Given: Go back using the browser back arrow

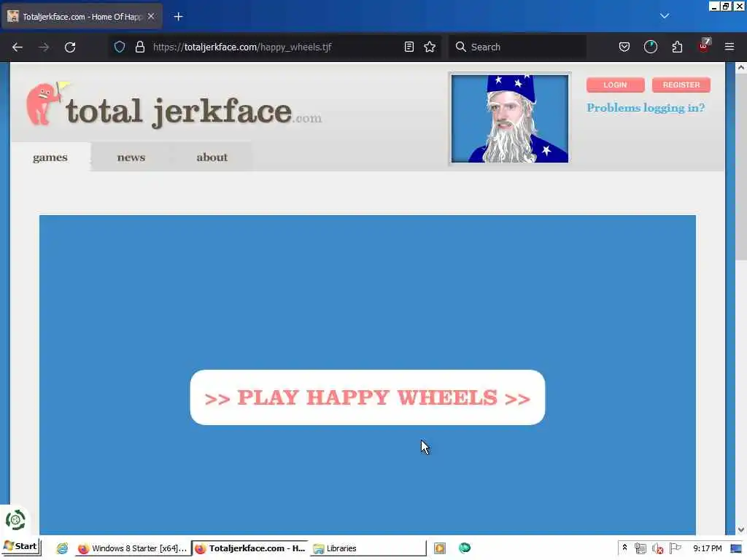Looking at the screenshot, I should pyautogui.click(x=18, y=47).
